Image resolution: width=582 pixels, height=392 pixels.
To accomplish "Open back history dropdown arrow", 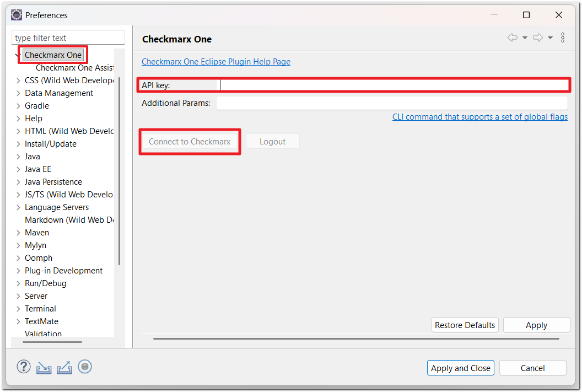I will point(525,37).
